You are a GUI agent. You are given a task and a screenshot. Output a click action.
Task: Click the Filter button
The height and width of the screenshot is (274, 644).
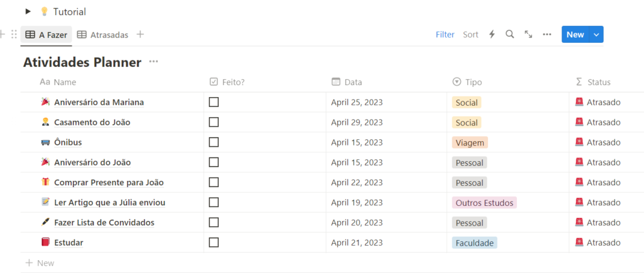pos(445,35)
